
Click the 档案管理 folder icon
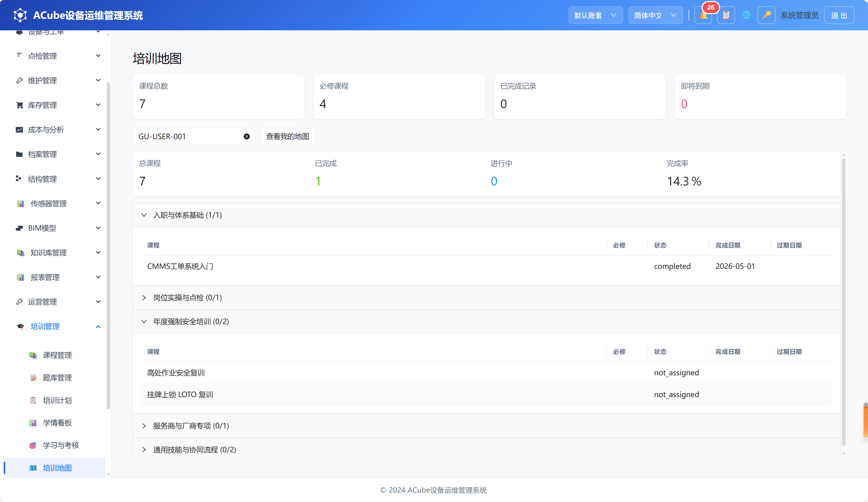(x=19, y=154)
